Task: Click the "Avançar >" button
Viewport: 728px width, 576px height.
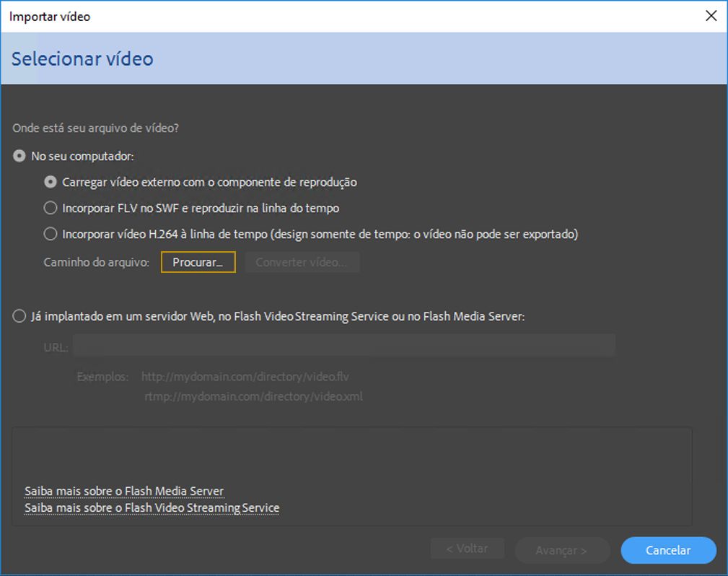Action: (x=562, y=551)
